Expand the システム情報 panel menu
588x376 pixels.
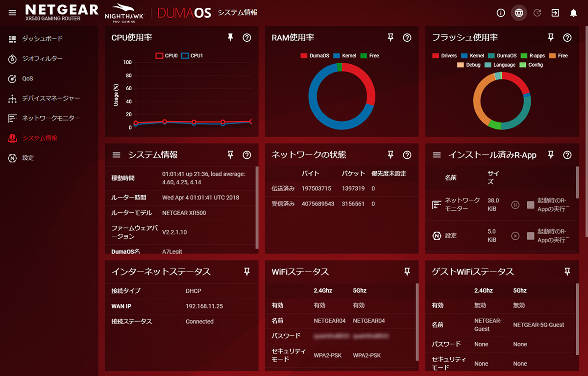[116, 155]
